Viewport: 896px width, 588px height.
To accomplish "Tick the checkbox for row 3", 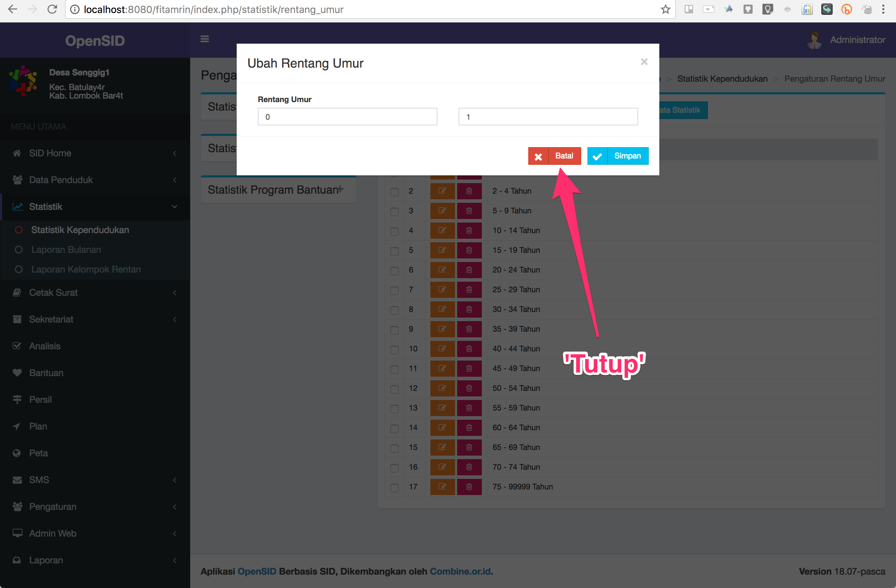I will [x=394, y=211].
